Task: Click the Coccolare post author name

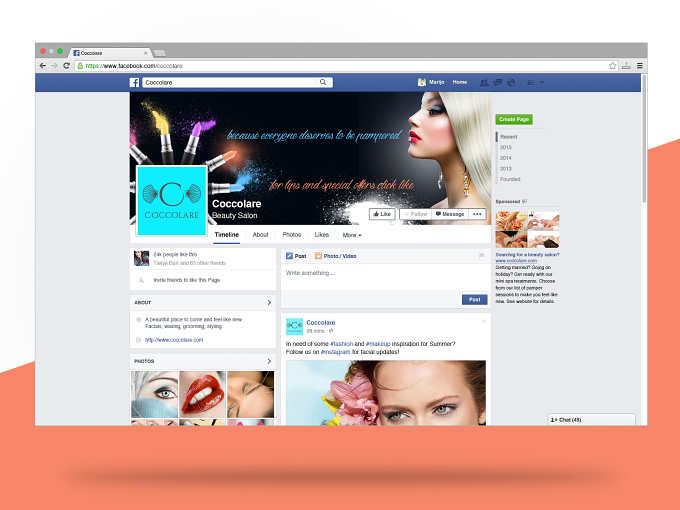Action: pyautogui.click(x=320, y=323)
